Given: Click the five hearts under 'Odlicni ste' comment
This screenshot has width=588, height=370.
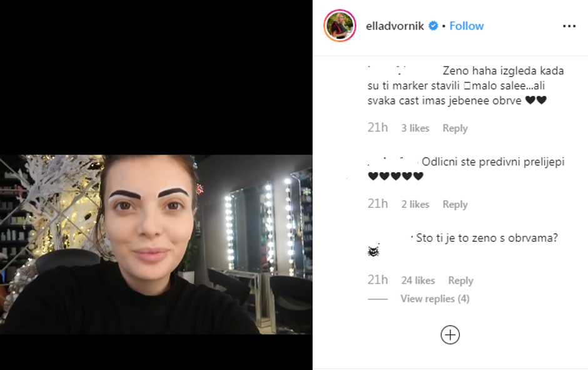Looking at the screenshot, I should click(395, 176).
